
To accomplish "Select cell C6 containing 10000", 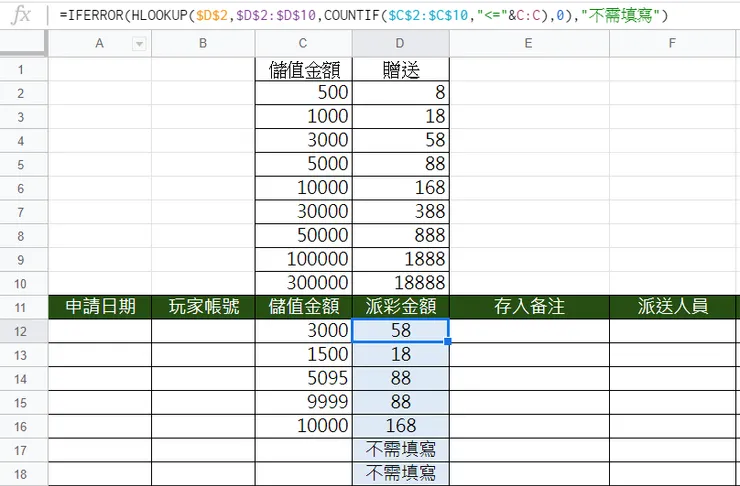I will [x=303, y=188].
